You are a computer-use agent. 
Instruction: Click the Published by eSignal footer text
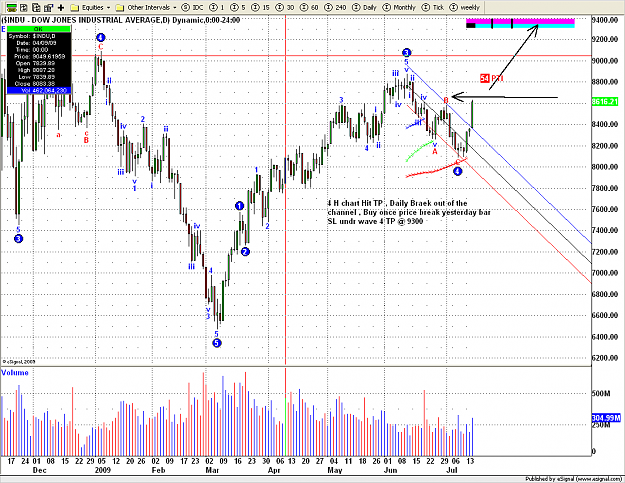[574, 479]
